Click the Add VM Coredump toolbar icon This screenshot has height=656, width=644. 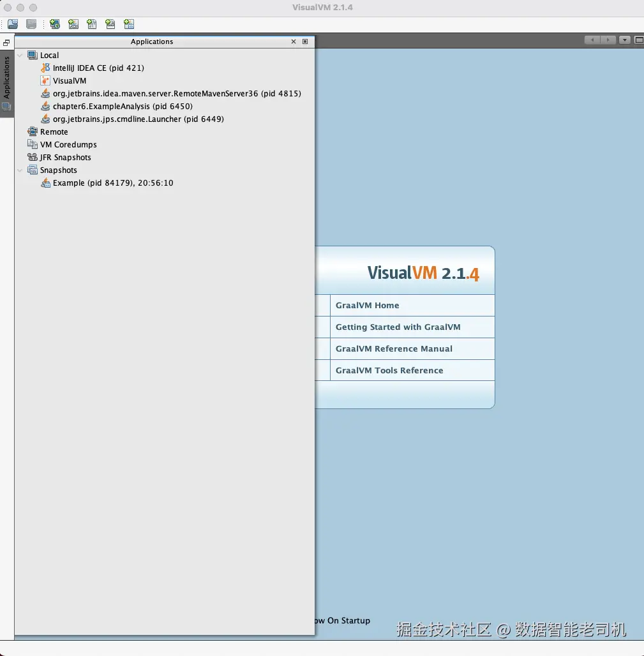pyautogui.click(x=92, y=24)
